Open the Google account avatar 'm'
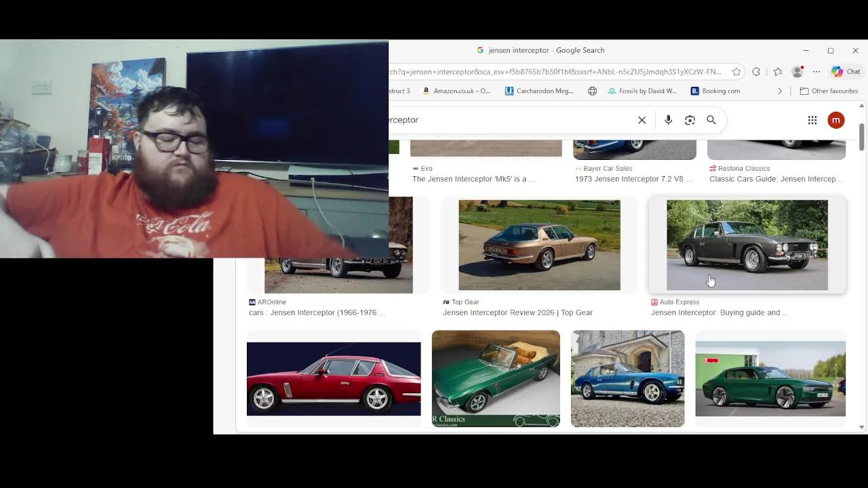Viewport: 868px width, 488px height. (836, 120)
